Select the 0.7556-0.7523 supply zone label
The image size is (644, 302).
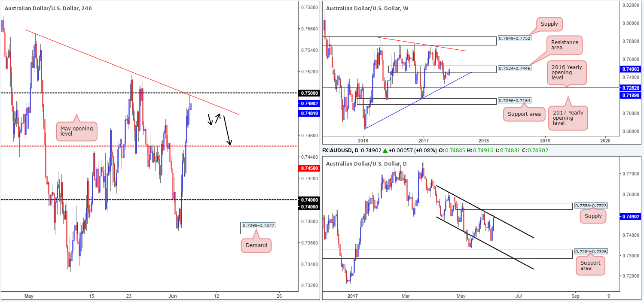click(590, 206)
